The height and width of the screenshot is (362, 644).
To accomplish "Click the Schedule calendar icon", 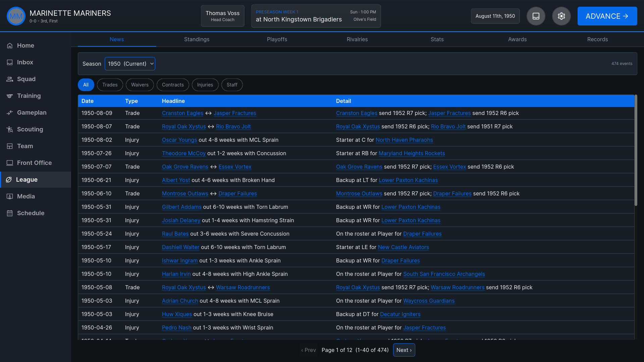I will pyautogui.click(x=10, y=213).
